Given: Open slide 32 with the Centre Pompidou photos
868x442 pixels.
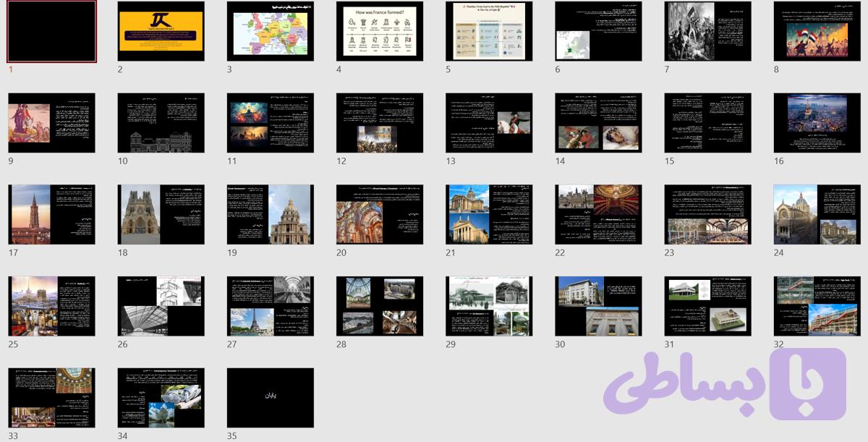Looking at the screenshot, I should (x=817, y=306).
